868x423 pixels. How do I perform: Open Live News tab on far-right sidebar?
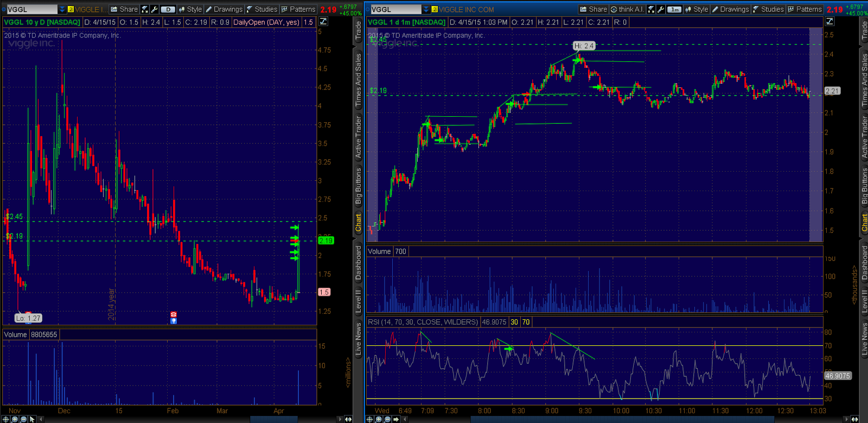point(864,339)
